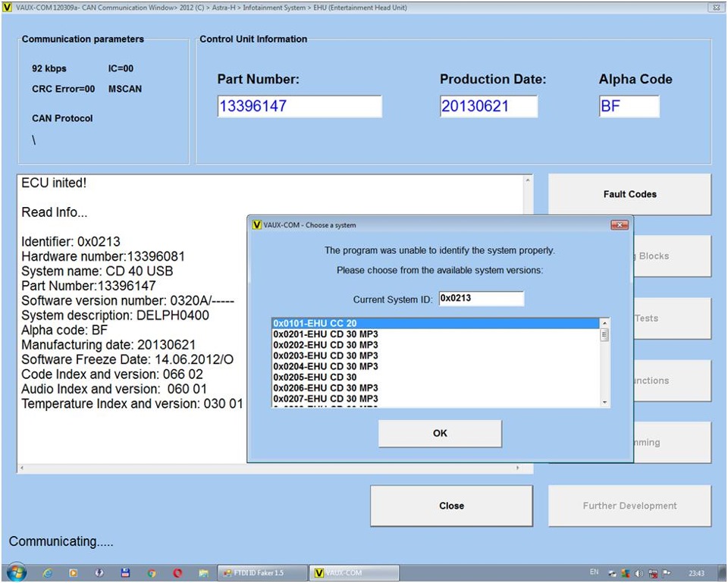Launch Opera browser from taskbar

pos(177,573)
